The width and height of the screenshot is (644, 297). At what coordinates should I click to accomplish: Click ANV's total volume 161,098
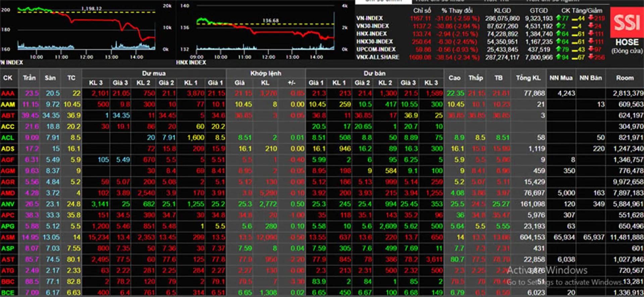click(533, 204)
